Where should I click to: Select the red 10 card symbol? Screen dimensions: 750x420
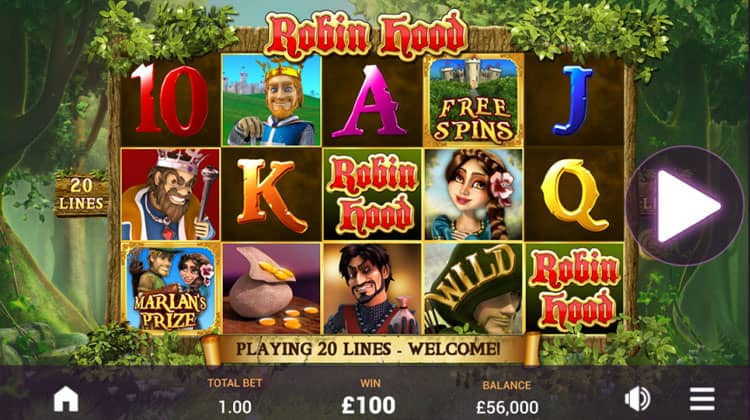170,100
